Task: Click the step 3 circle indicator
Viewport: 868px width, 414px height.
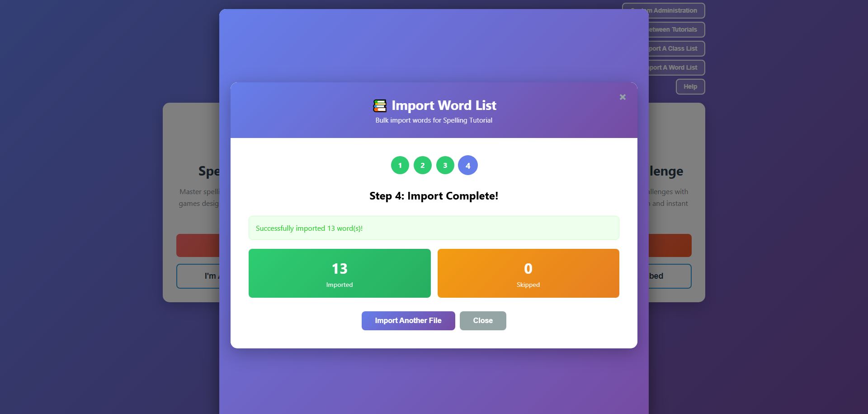Action: (x=445, y=165)
